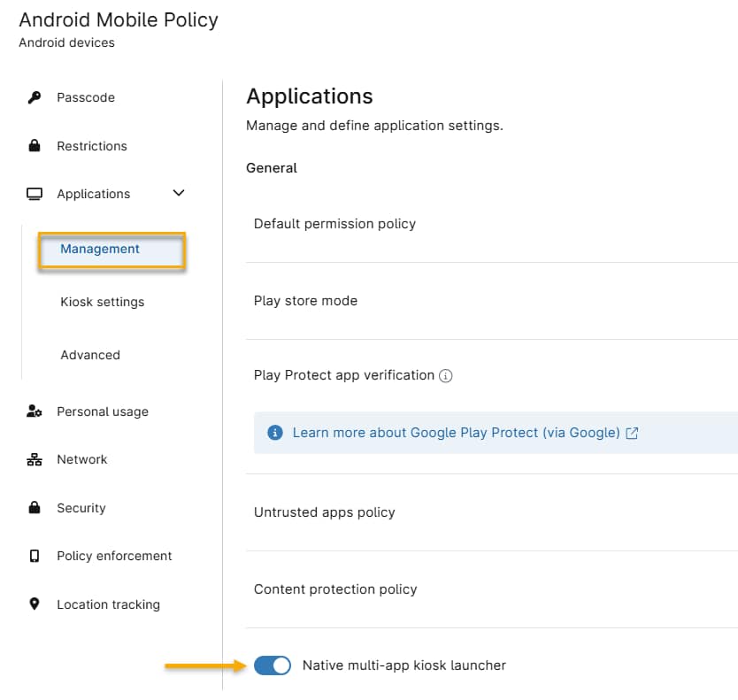Image resolution: width=738 pixels, height=700 pixels.
Task: Click the Security lock icon
Action: [x=35, y=507]
